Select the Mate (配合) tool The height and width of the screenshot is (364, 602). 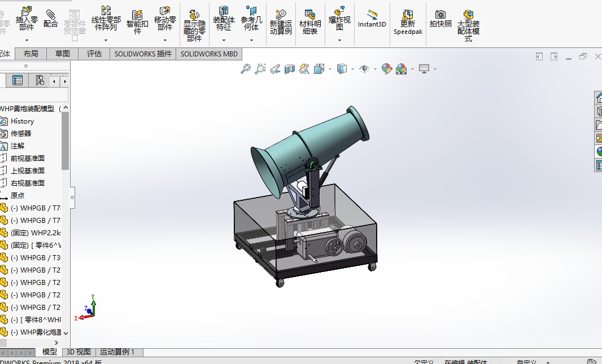point(50,19)
